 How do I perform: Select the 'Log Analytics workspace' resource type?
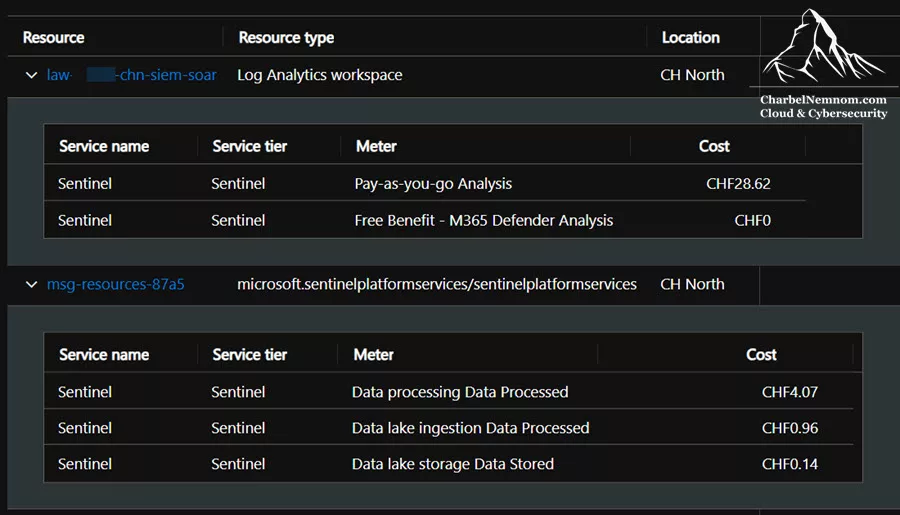(x=320, y=75)
